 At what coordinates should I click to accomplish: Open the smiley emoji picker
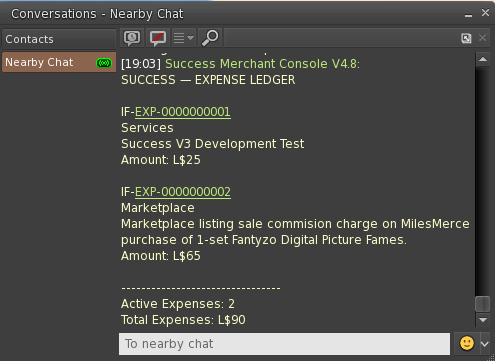467,343
